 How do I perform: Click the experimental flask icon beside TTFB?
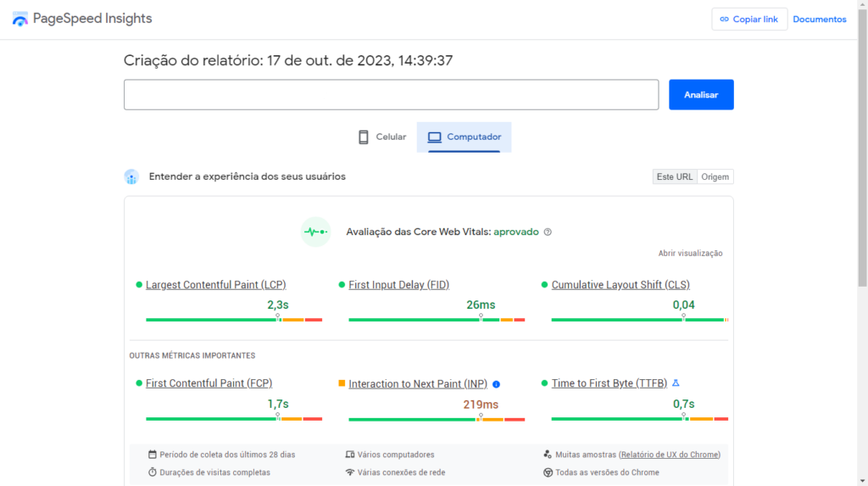(x=676, y=383)
